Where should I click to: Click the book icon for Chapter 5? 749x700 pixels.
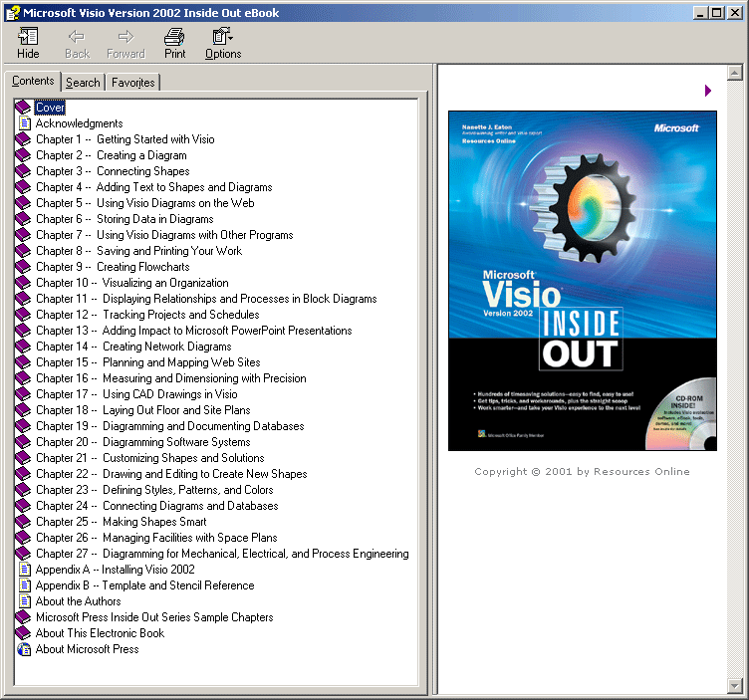point(23,203)
